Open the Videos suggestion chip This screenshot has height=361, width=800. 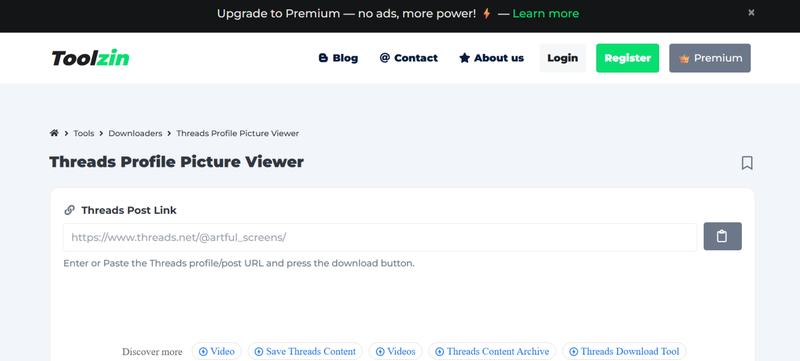coord(395,351)
